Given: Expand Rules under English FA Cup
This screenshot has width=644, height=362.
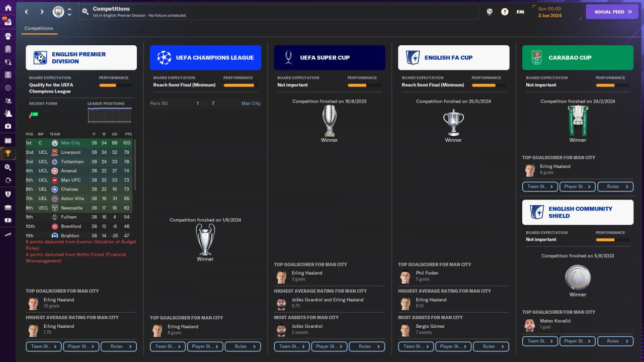Looking at the screenshot, I should coord(491,346).
